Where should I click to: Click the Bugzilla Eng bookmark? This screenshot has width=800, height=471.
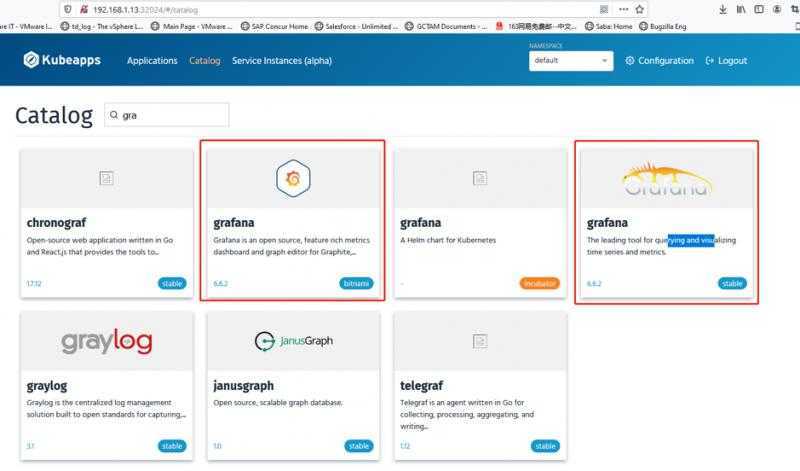[x=662, y=26]
